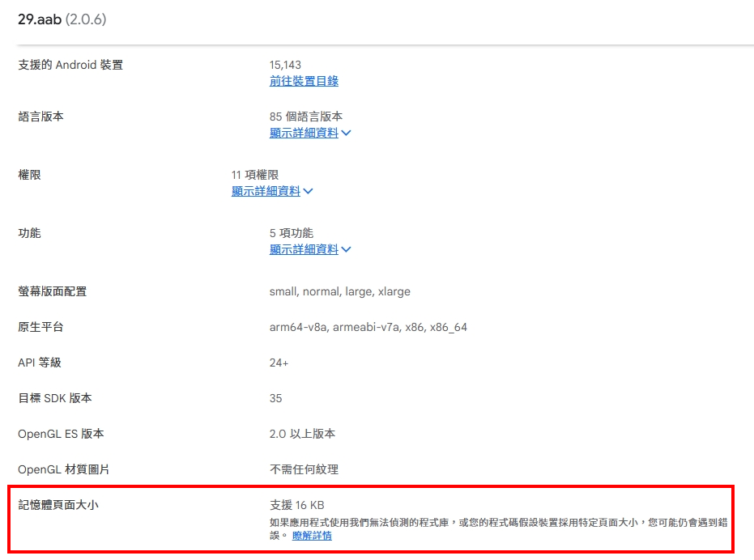Click the OpenGL 材質圖片 label
The image size is (754, 560).
(63, 469)
